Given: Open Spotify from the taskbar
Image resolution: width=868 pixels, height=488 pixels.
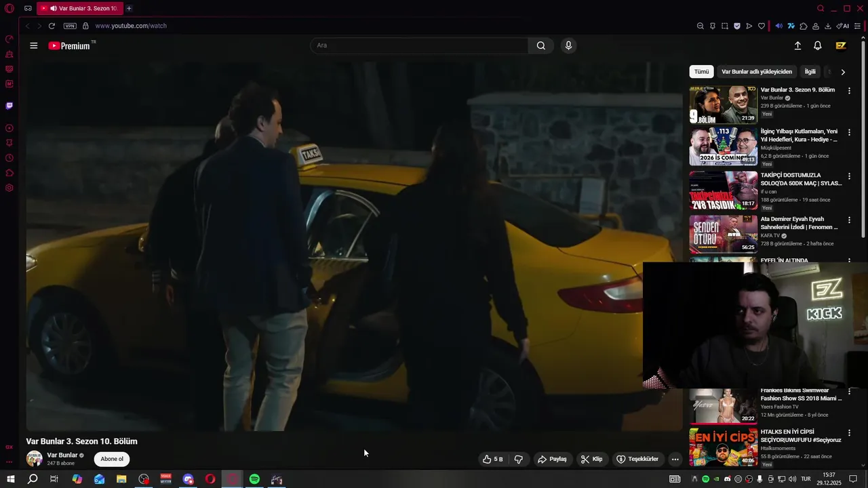Looking at the screenshot, I should 254,479.
